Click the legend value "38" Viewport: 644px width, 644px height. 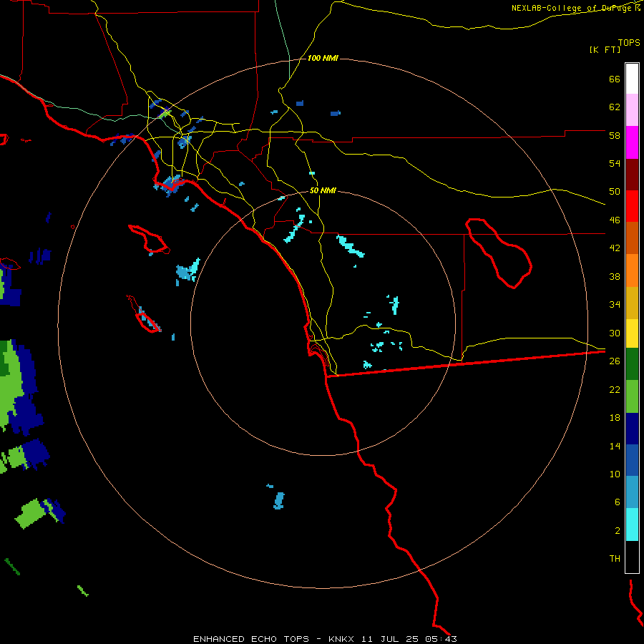coord(615,277)
